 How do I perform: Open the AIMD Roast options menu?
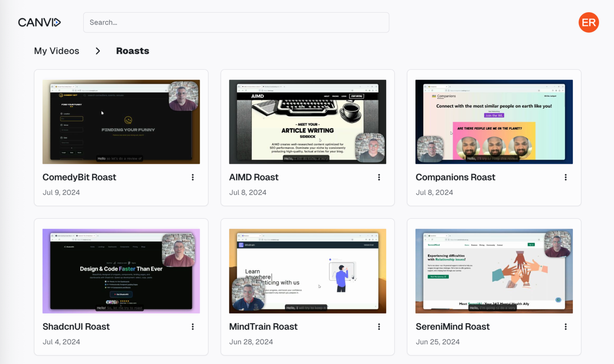click(x=379, y=177)
